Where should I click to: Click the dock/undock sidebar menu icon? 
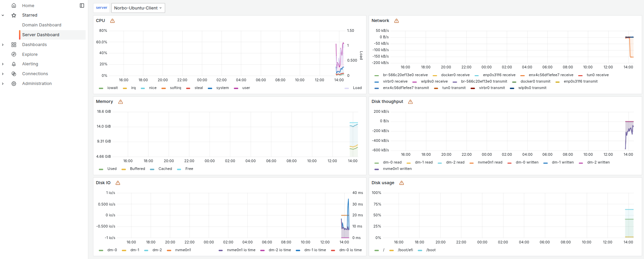(x=82, y=5)
